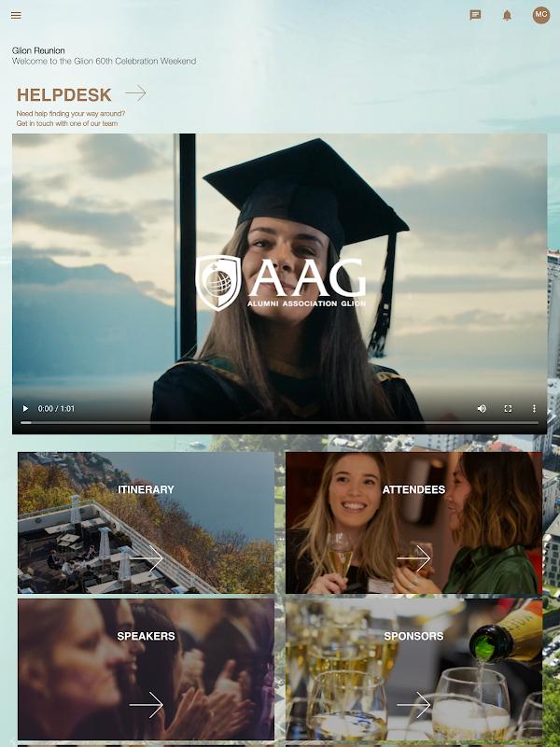Image resolution: width=560 pixels, height=747 pixels.
Task: Open the video more options menu
Action: point(534,408)
